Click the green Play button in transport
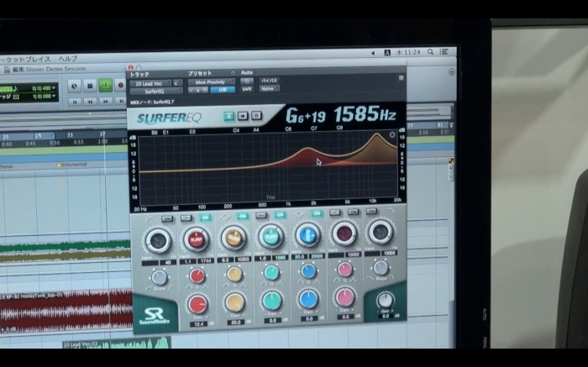The height and width of the screenshot is (367, 588). pos(105,86)
